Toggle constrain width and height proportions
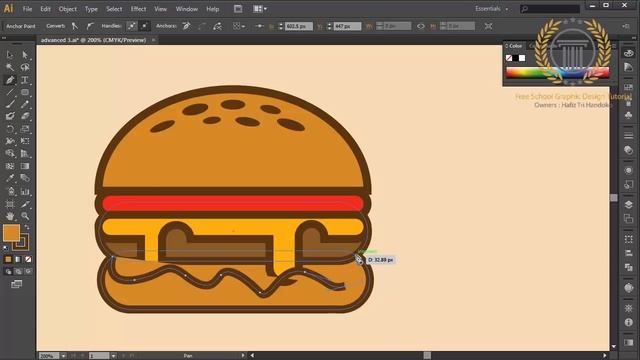Screen dimensions: 640x360 point(421,26)
